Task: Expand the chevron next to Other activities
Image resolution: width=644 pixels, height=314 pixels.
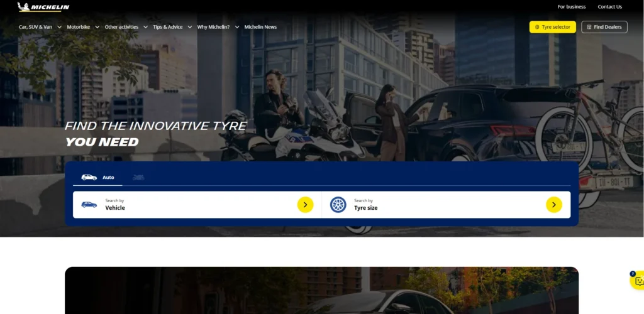Action: pyautogui.click(x=145, y=27)
